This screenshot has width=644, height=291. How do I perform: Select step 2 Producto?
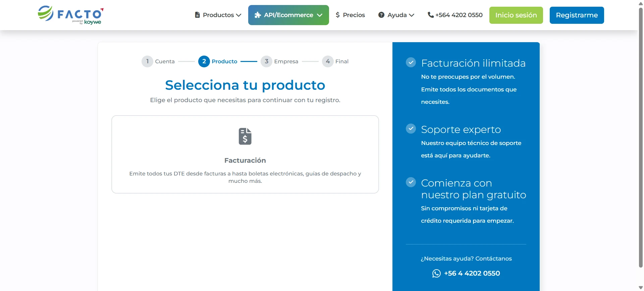[218, 61]
